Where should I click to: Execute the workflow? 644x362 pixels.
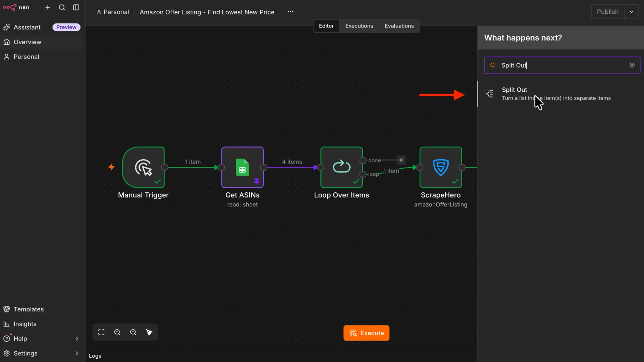point(366,333)
